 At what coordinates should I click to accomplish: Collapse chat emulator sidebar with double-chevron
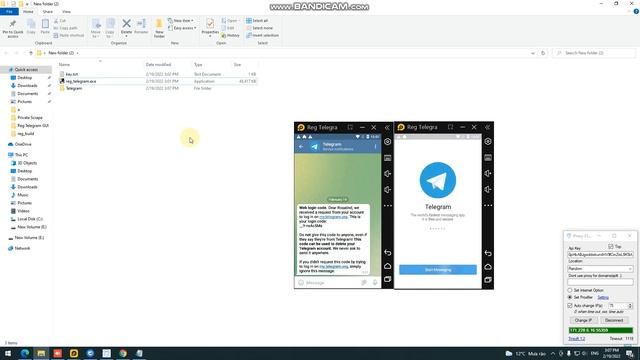point(387,128)
